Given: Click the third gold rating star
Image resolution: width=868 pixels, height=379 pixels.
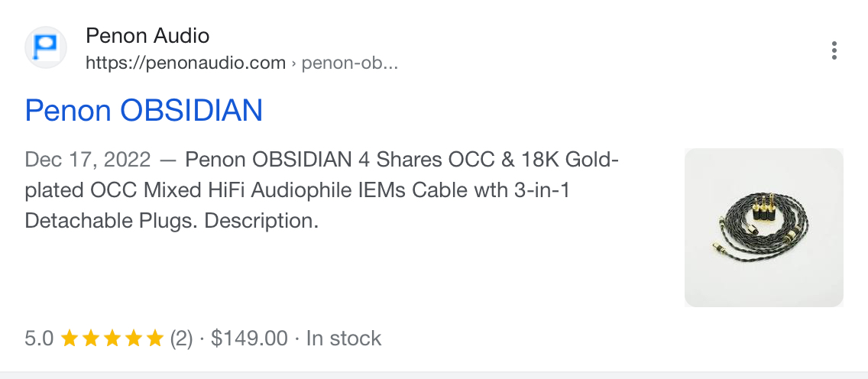Looking at the screenshot, I should [112, 338].
